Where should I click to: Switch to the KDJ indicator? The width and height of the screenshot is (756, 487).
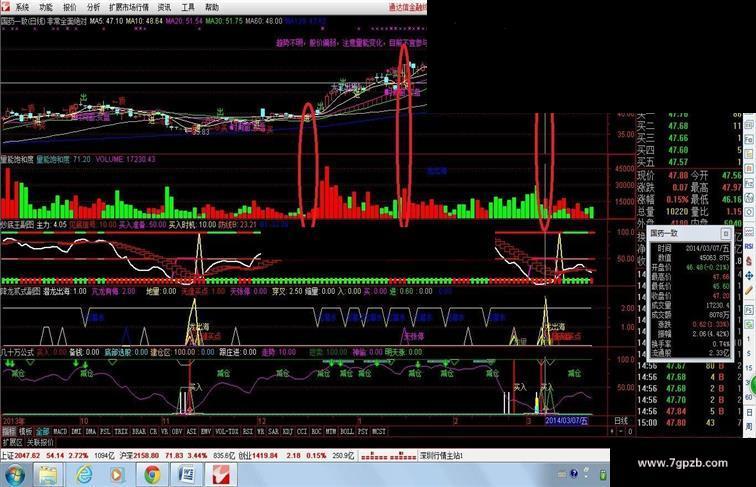287,432
